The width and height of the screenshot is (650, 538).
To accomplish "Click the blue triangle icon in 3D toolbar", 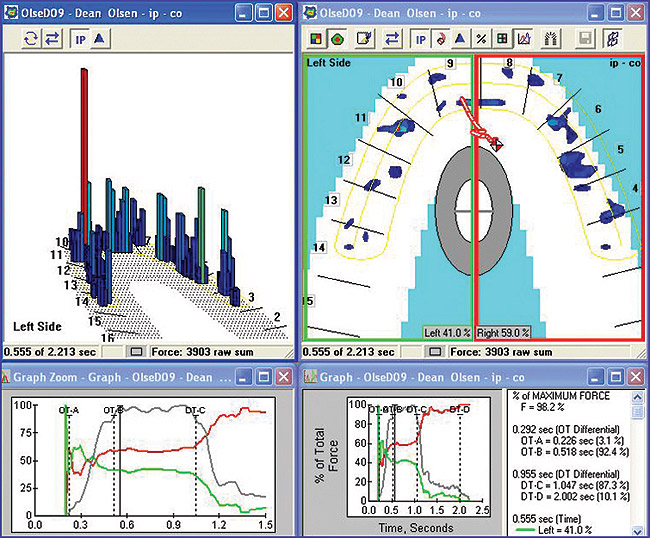I will pyautogui.click(x=101, y=39).
